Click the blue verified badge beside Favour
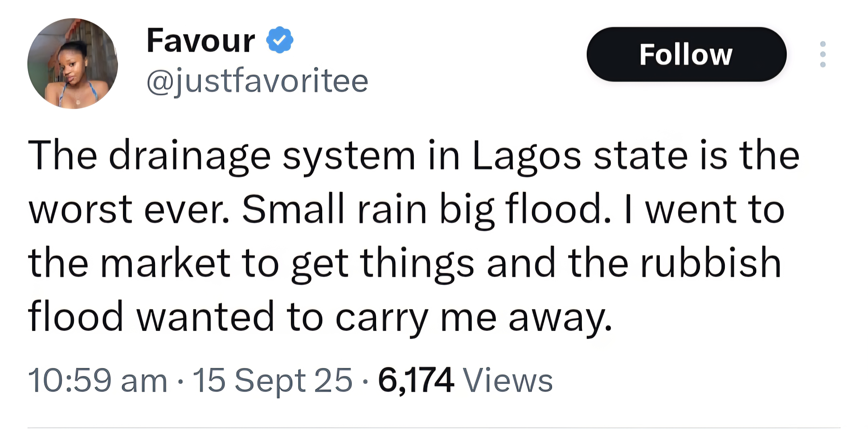Viewport: 868px width, 429px height. coord(280,40)
